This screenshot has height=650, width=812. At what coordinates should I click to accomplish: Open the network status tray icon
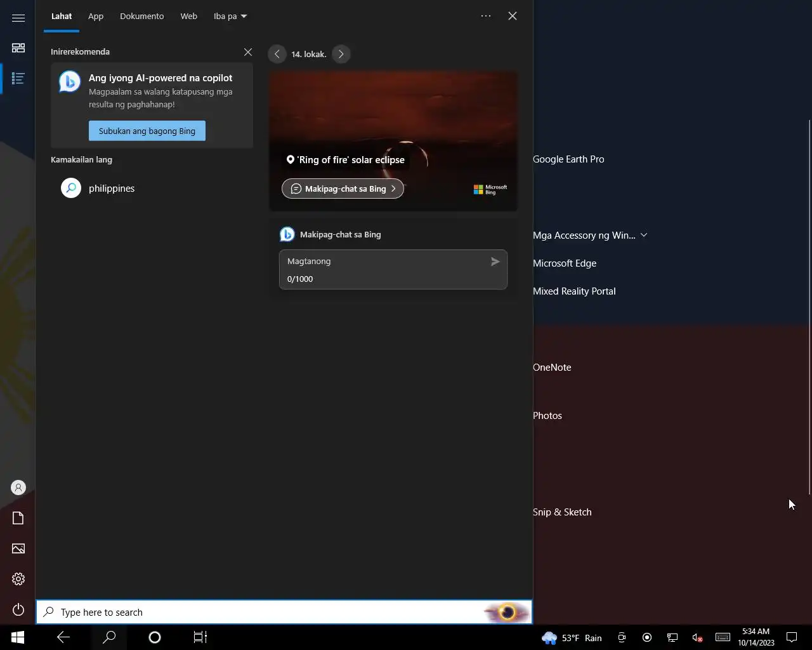[x=672, y=638]
